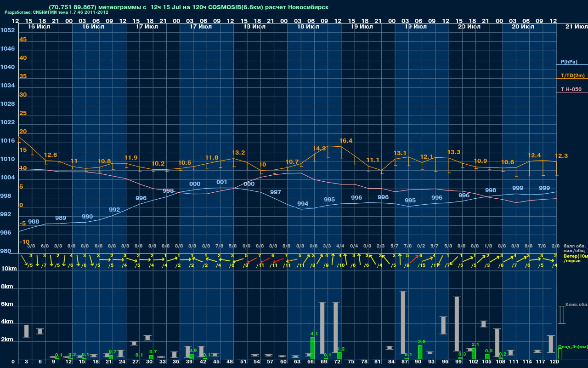
Task: Click the meteogram title mentioning COSMOSIB and Новосибирск
Action: point(188,7)
